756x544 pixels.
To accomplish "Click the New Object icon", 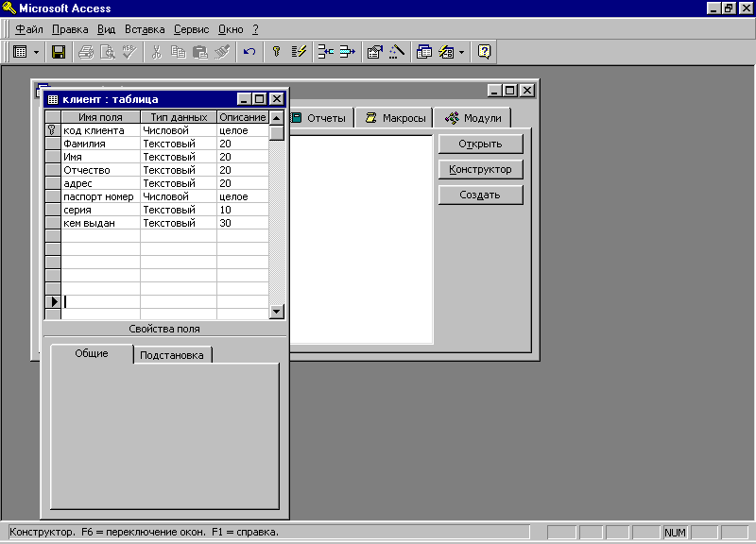I will 446,52.
